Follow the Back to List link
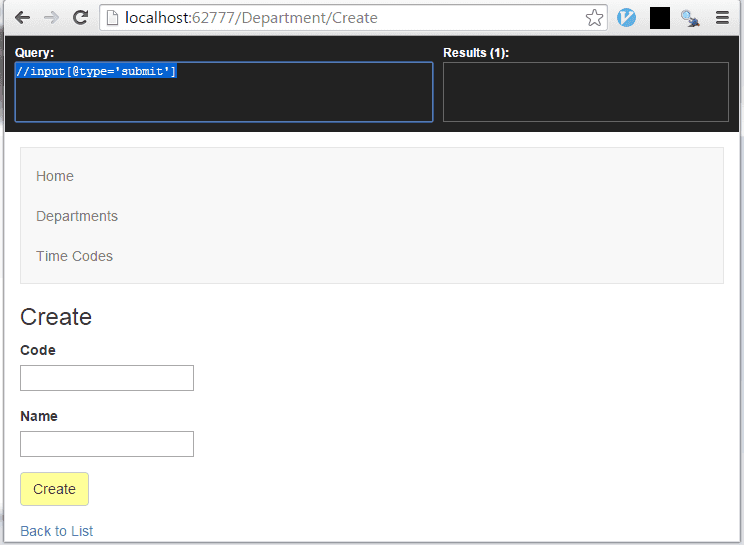744x545 pixels. (x=57, y=531)
